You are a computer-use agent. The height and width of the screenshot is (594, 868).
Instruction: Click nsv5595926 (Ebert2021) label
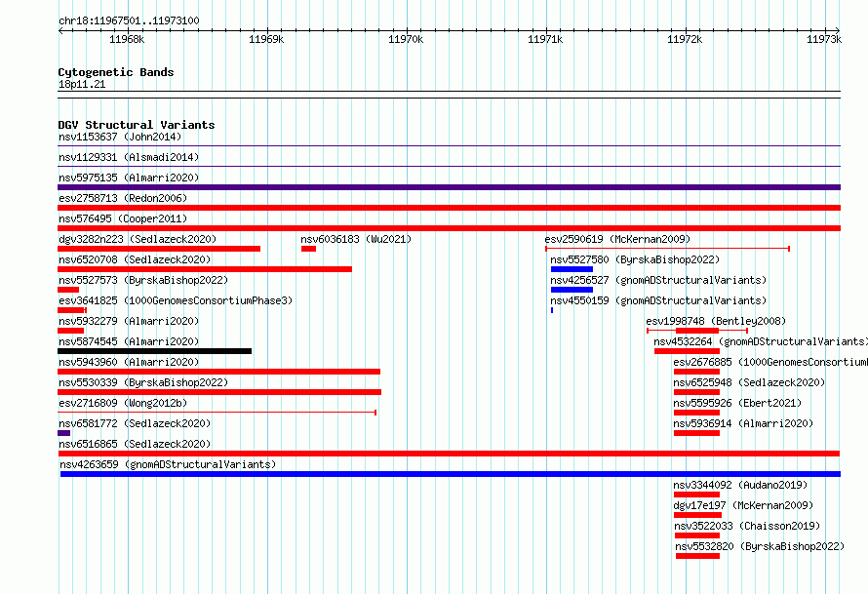coord(737,403)
